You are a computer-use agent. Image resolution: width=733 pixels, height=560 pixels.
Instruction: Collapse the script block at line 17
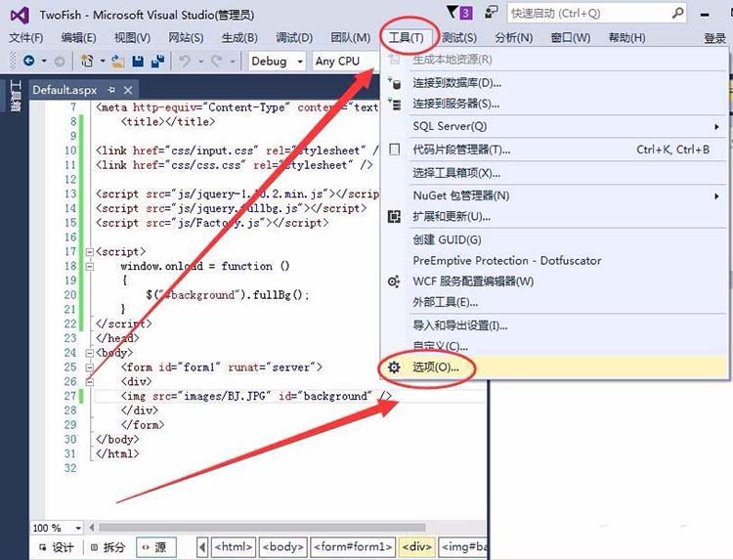point(90,252)
